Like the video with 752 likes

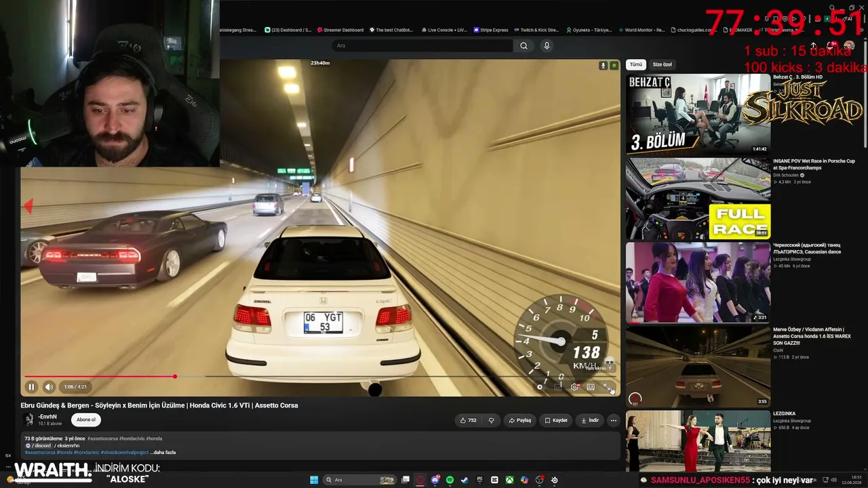(x=468, y=420)
